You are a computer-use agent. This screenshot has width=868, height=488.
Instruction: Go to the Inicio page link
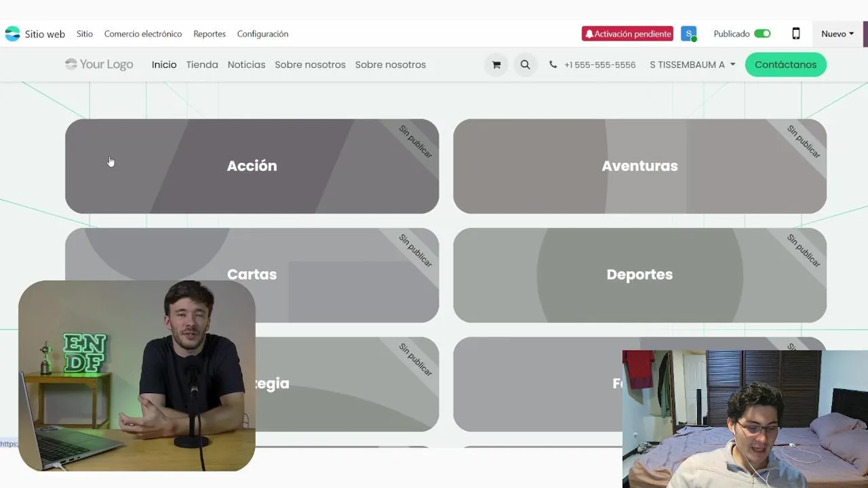164,65
